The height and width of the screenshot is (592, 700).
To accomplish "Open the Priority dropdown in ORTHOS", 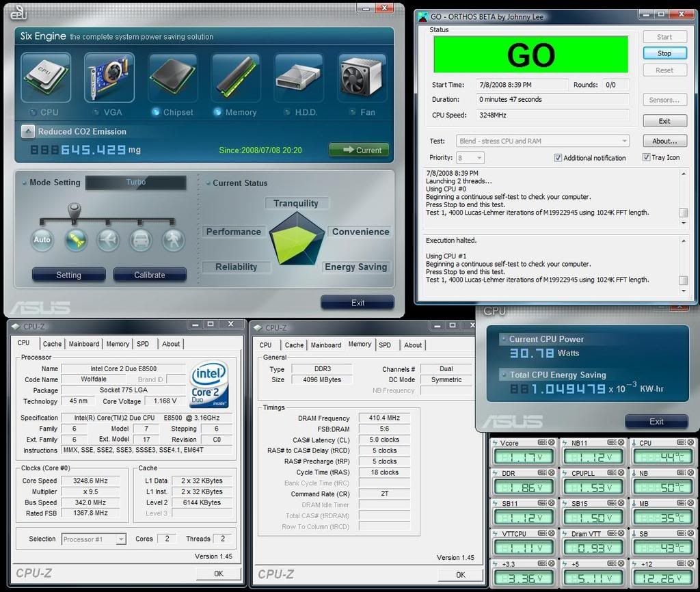I will tap(470, 158).
